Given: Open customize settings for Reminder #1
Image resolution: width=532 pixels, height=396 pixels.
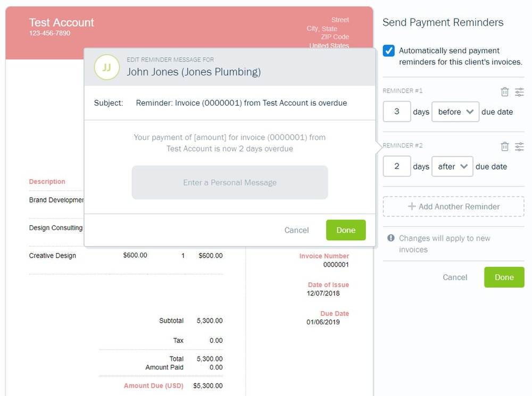Looking at the screenshot, I should coord(520,91).
